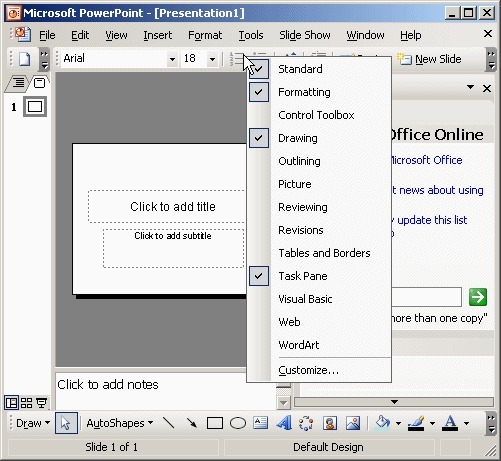Enable the Revisions toolbar

[x=319, y=230]
